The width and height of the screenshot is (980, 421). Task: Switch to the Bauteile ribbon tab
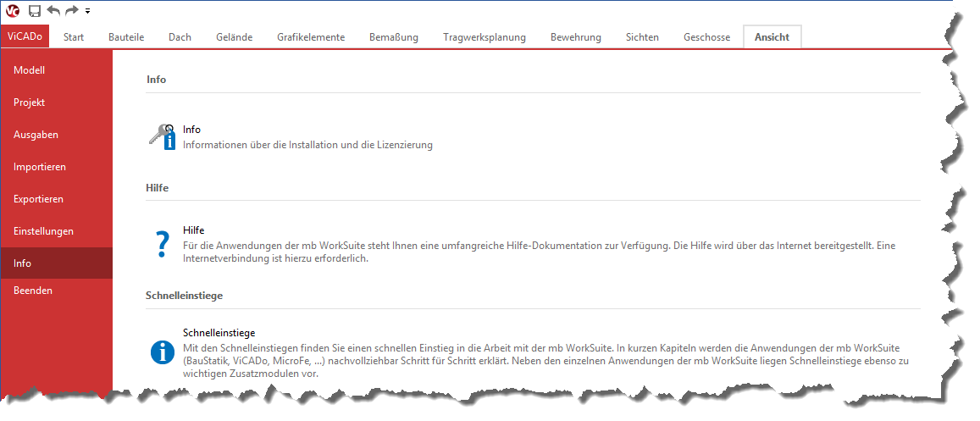click(x=126, y=37)
